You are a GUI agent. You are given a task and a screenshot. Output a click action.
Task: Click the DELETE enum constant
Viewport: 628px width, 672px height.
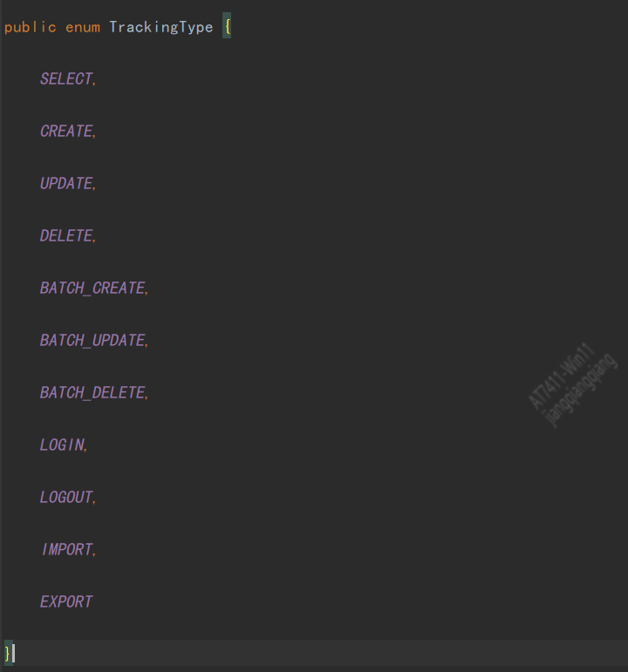[65, 236]
